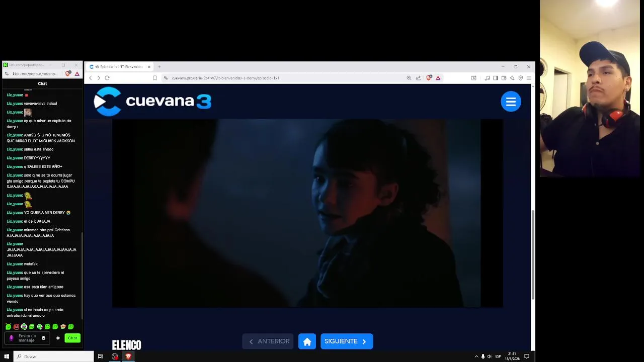Open the Leo AI sparkle icon
Viewport: 644px width, 362px height.
(512, 78)
